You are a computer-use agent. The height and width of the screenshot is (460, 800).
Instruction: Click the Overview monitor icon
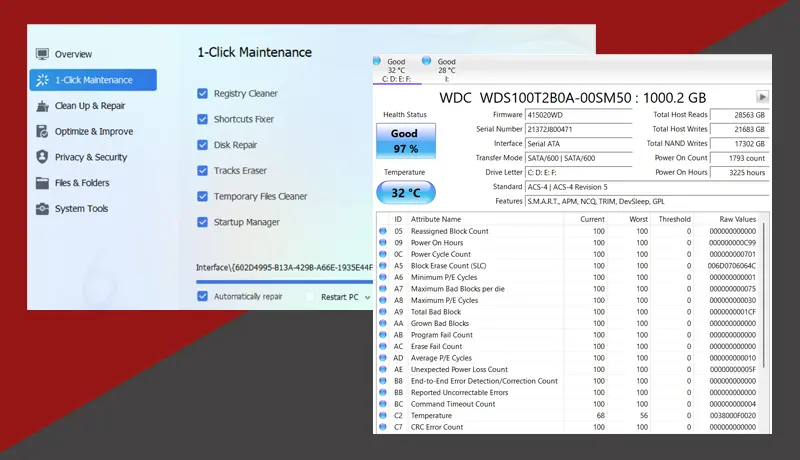click(x=42, y=54)
